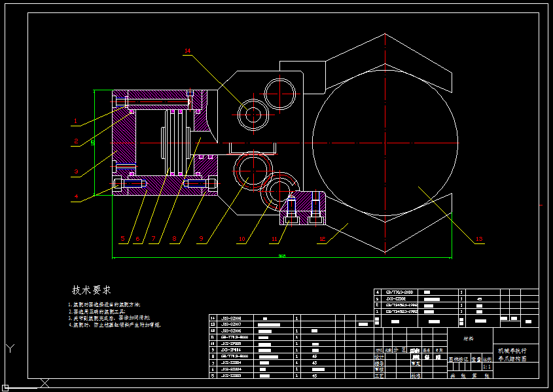Select technical requirement line 4 text
The width and height of the screenshot is (553, 392).
(x=115, y=325)
